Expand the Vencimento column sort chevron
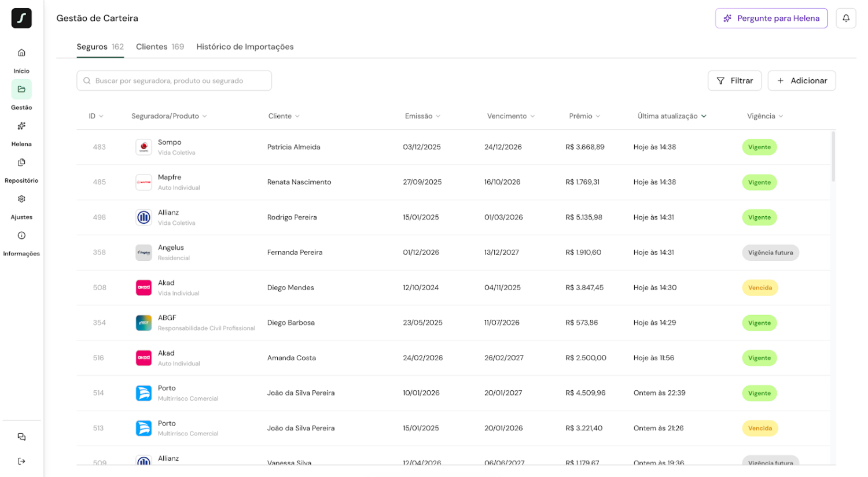The width and height of the screenshot is (868, 477). 532,116
